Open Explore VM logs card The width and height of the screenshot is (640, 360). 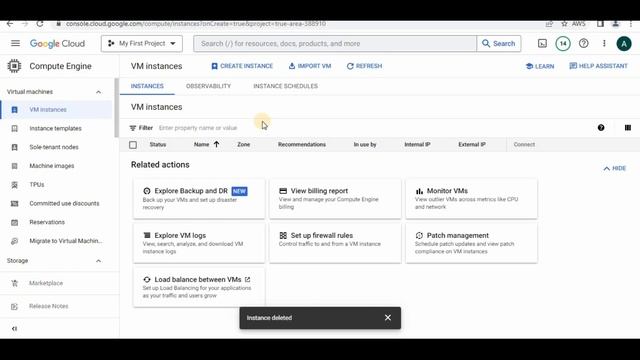tap(199, 243)
